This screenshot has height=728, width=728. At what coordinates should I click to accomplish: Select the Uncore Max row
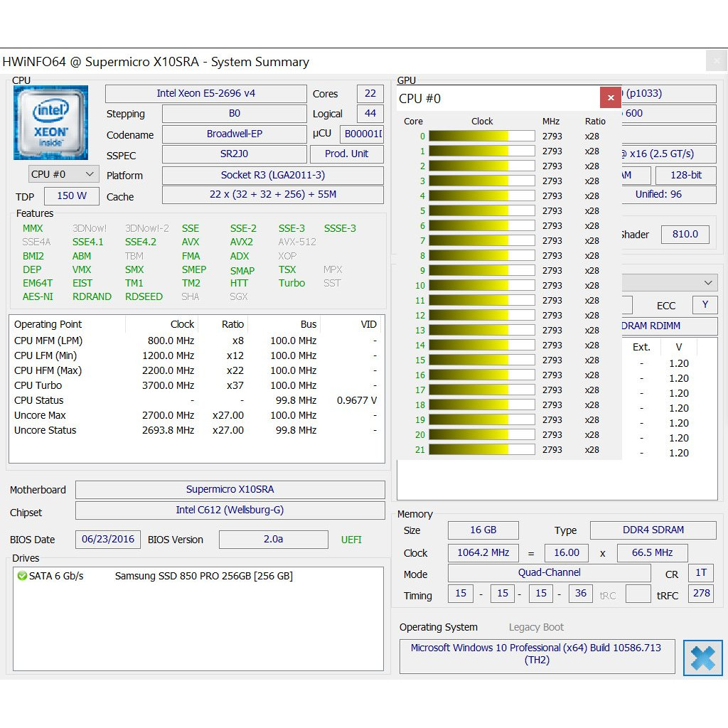196,415
